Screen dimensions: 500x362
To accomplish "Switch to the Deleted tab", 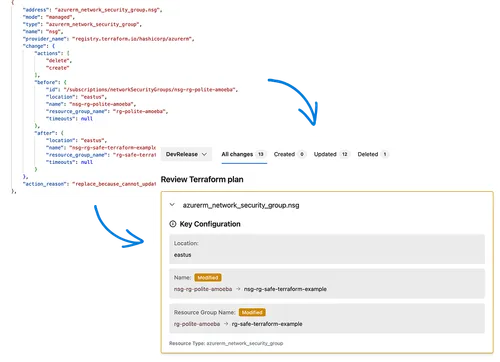I will click(x=372, y=154).
